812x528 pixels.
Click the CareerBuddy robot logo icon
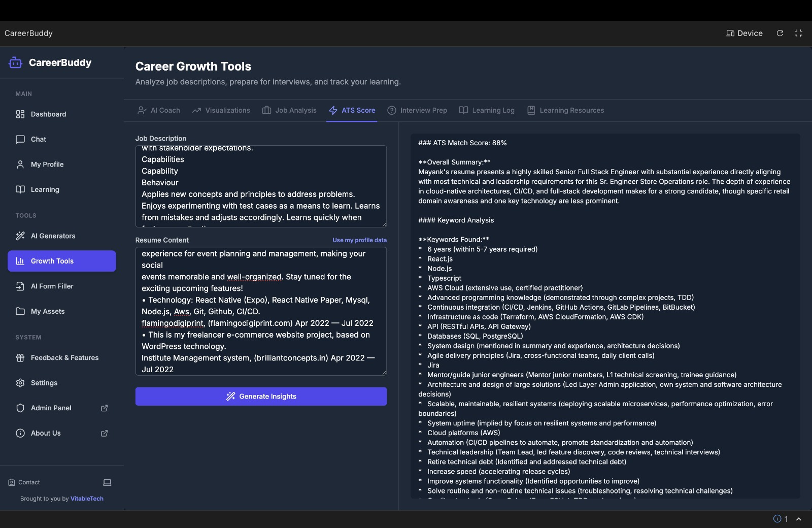(x=15, y=62)
